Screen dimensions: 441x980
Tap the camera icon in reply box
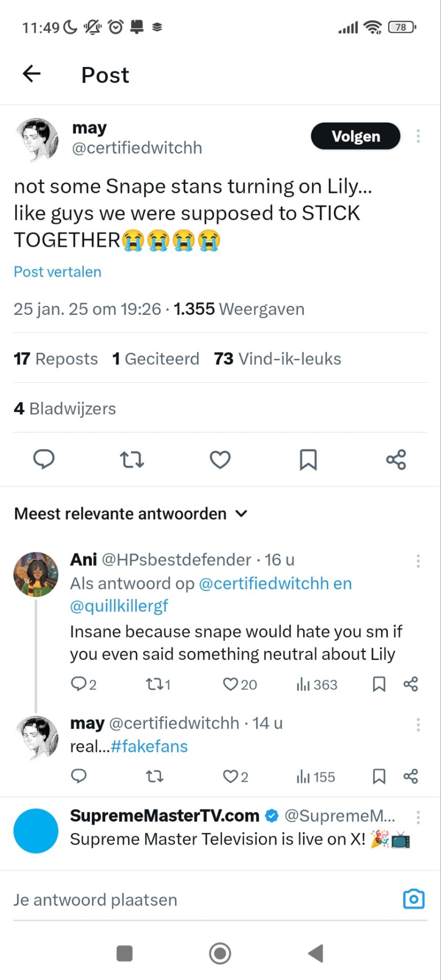tap(413, 899)
